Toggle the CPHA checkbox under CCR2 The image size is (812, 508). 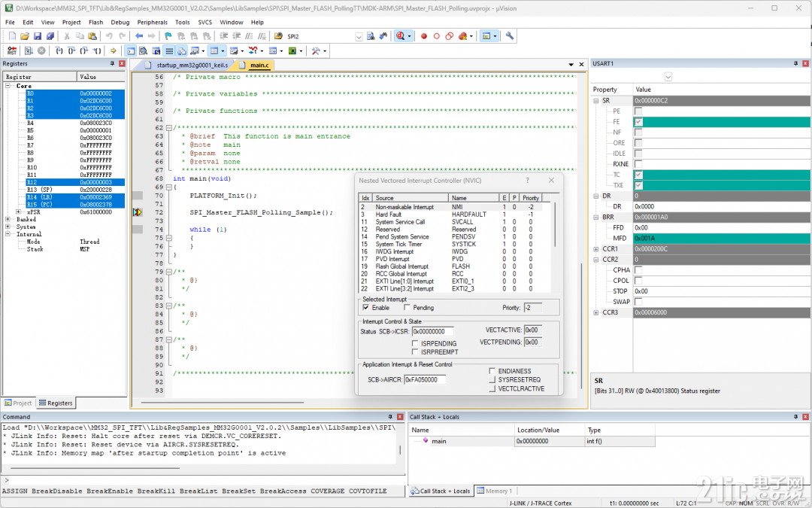click(638, 270)
